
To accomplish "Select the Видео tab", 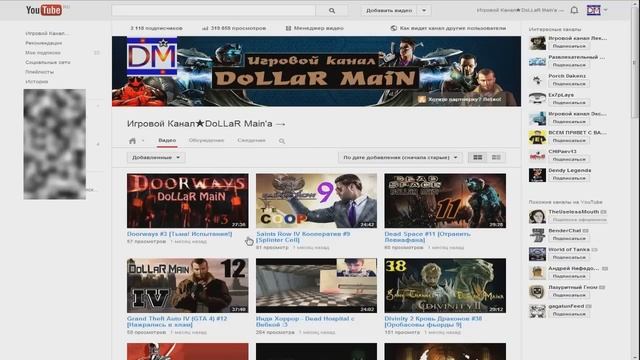I will pos(167,140).
